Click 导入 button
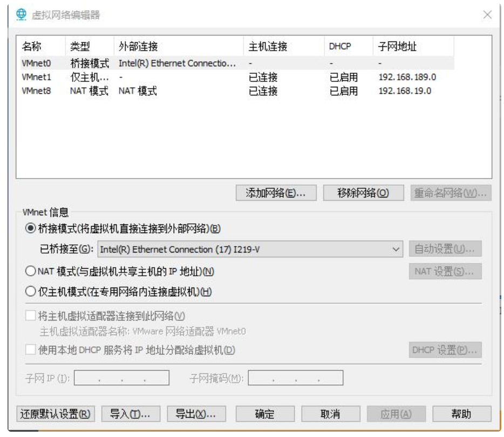Viewport: 504px width, 437px height. click(131, 414)
